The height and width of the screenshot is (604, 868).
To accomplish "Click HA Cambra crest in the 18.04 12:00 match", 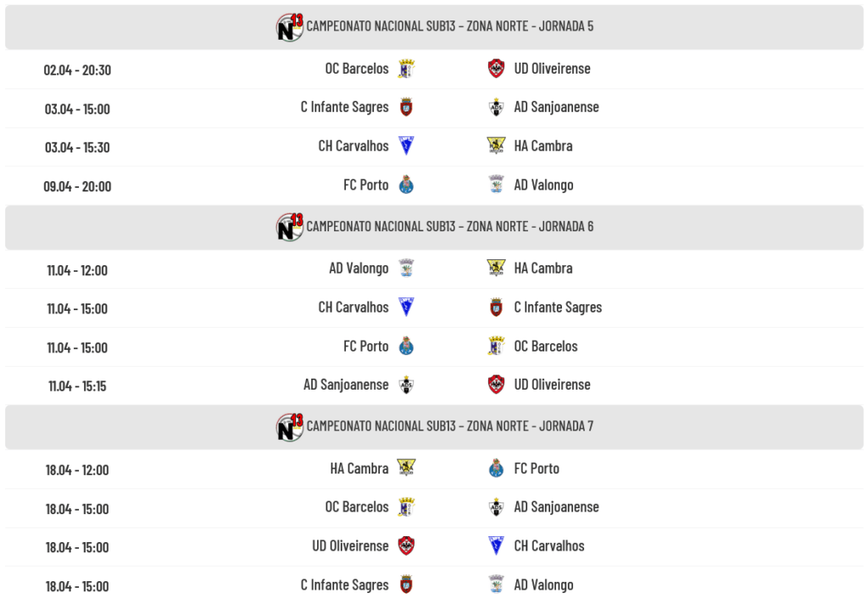I will 406,468.
